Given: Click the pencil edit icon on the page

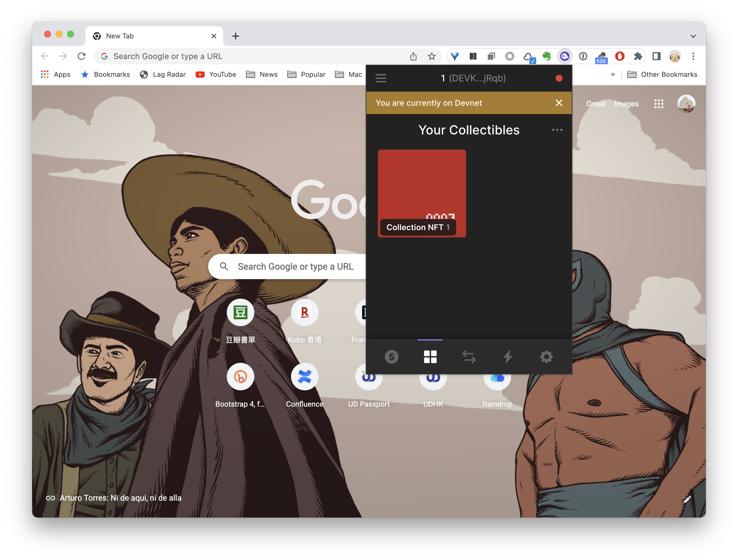Looking at the screenshot, I should 688,499.
